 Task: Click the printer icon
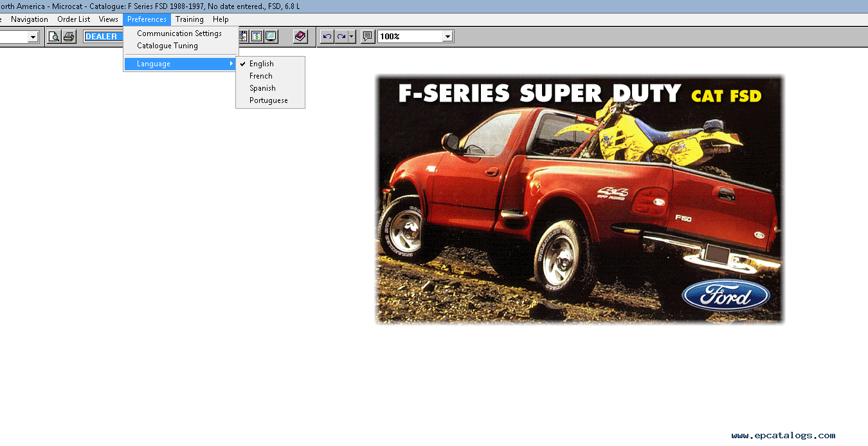click(69, 37)
